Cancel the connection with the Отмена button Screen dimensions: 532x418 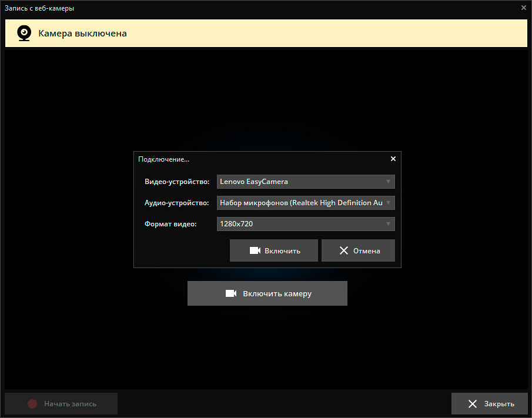(x=358, y=250)
